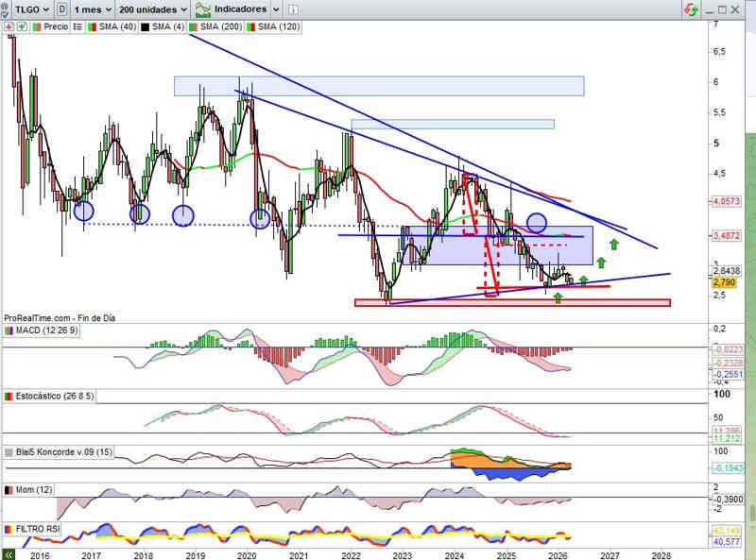Screen dimensions: 756x560
Task: Click the MACD indicator panel icon
Action: [x=9, y=330]
